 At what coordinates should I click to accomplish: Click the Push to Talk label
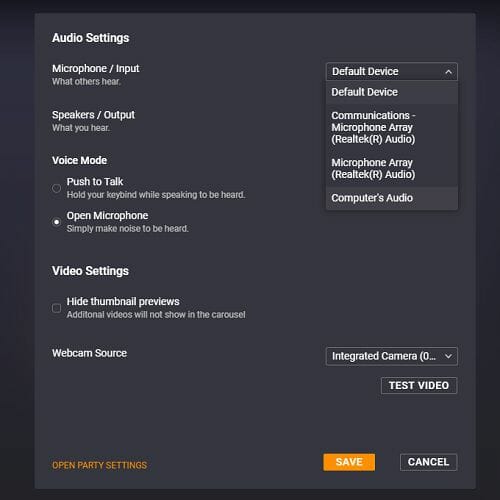tap(95, 182)
